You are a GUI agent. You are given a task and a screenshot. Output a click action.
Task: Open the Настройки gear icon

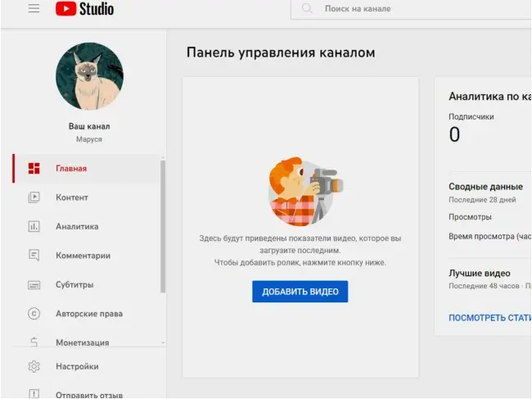click(34, 367)
